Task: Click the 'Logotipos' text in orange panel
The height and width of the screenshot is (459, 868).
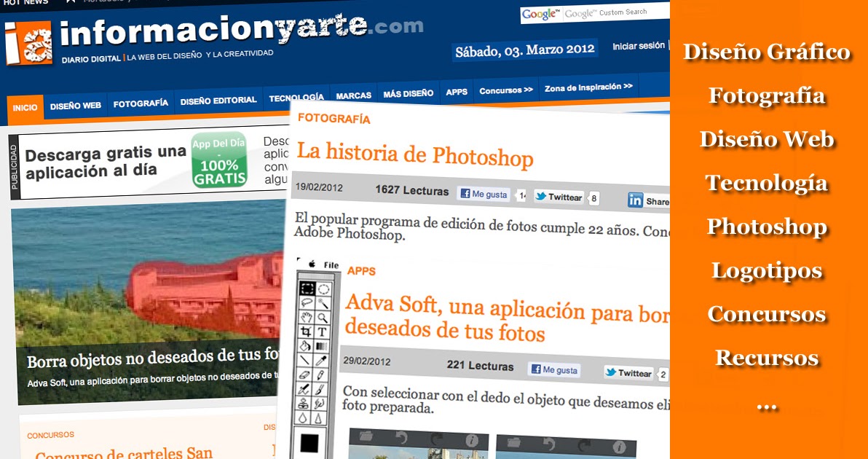Action: 767,271
